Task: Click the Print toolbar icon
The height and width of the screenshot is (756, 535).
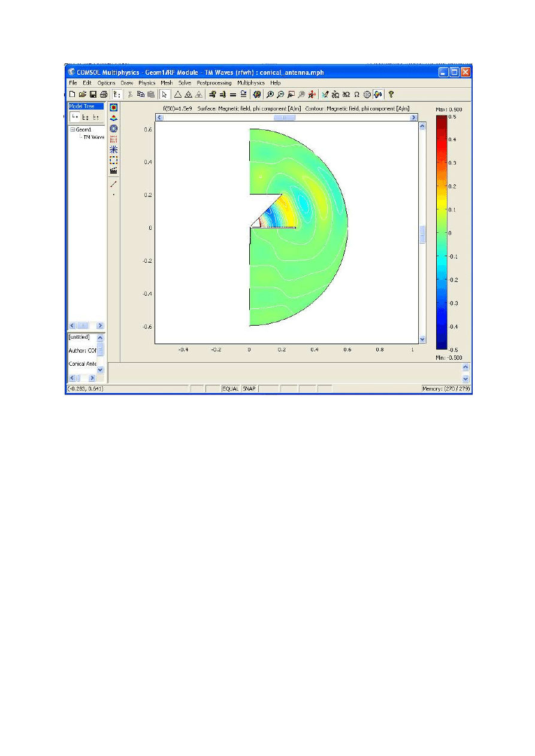Action: (x=103, y=94)
